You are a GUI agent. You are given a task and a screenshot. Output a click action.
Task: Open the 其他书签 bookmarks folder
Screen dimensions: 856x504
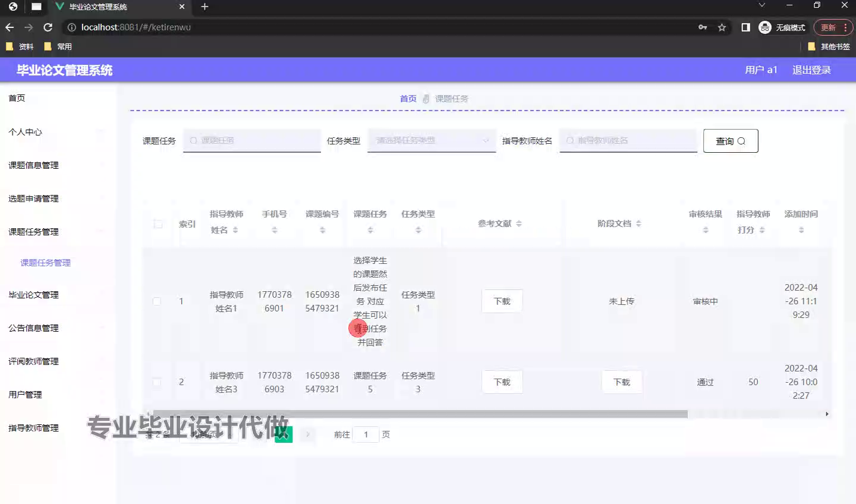(x=829, y=46)
